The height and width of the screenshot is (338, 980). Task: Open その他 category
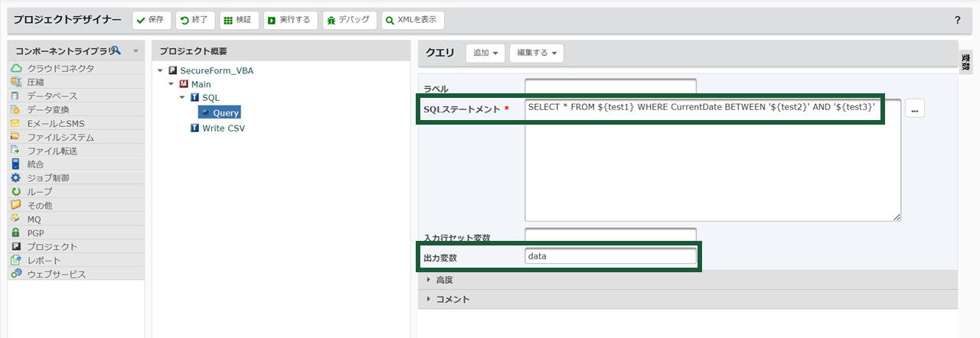pos(76,205)
